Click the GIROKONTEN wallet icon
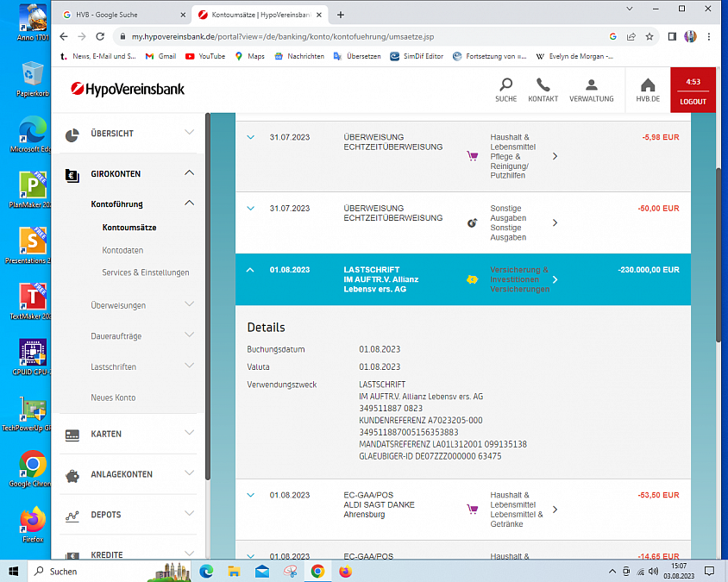The height and width of the screenshot is (582, 728). point(72,175)
